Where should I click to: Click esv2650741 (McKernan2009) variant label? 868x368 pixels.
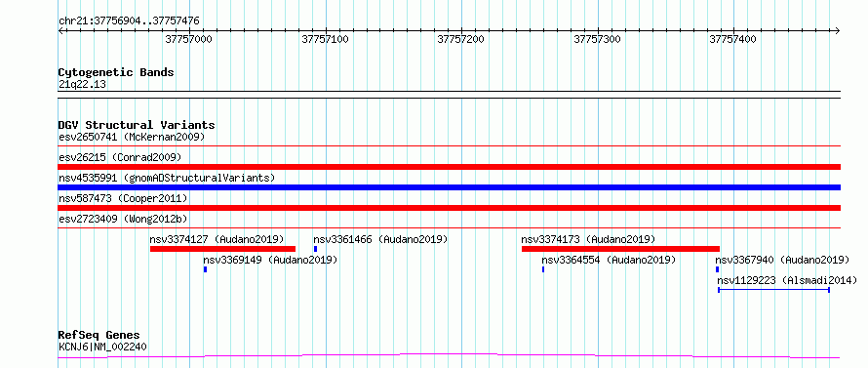coord(132,137)
